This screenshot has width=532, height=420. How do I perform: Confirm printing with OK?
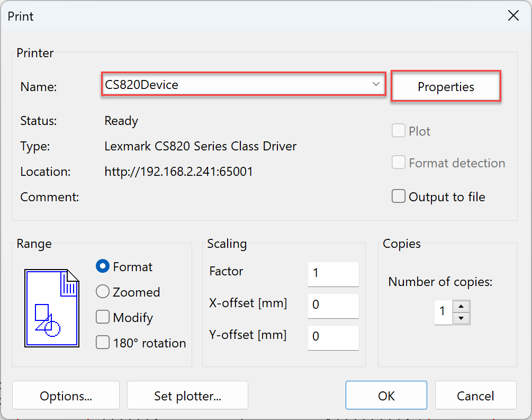[x=386, y=396]
